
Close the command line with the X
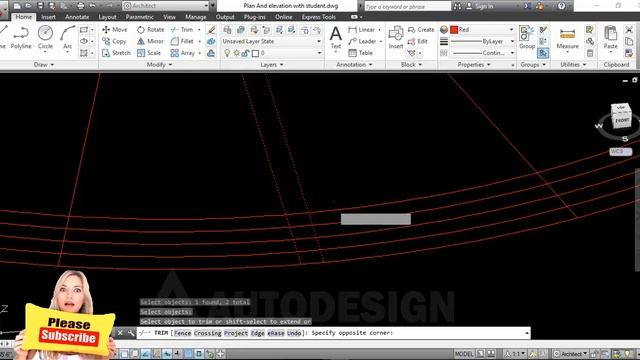pyautogui.click(x=120, y=333)
